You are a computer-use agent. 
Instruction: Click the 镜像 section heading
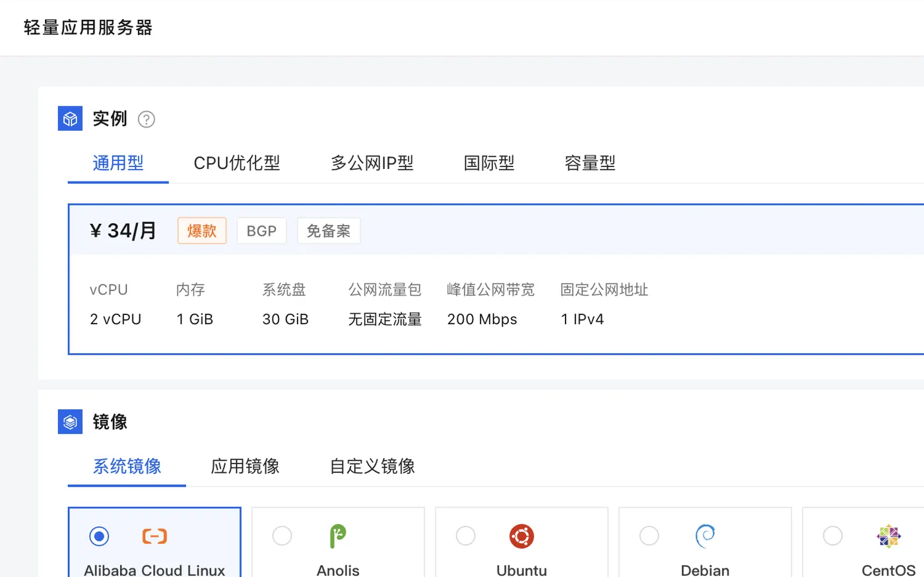tap(110, 422)
